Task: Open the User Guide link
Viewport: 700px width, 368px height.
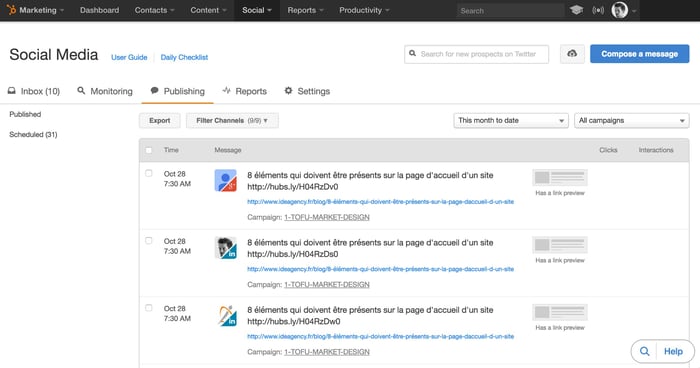Action: coord(129,57)
